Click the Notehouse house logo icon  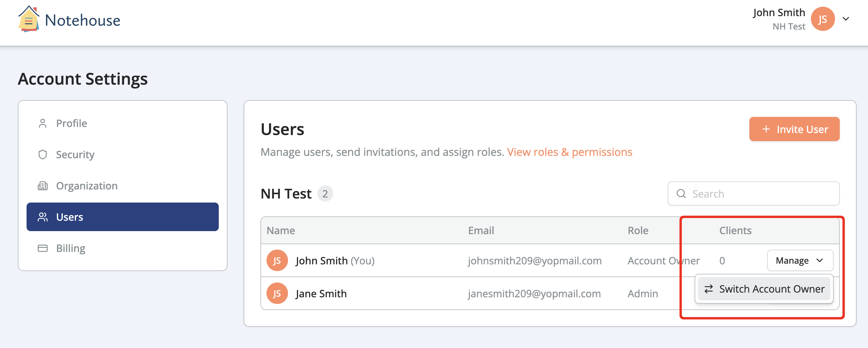pyautogui.click(x=28, y=19)
